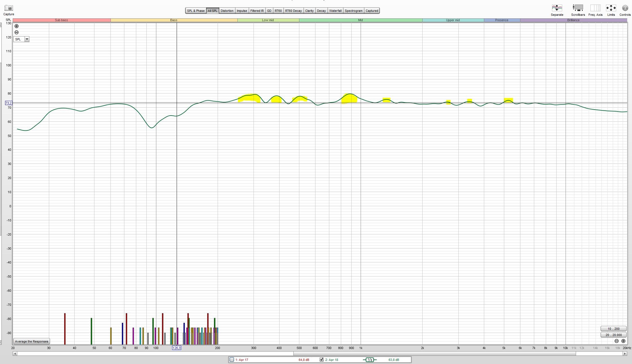Enable the '1: Apr 17' trace checkbox

coord(232,360)
